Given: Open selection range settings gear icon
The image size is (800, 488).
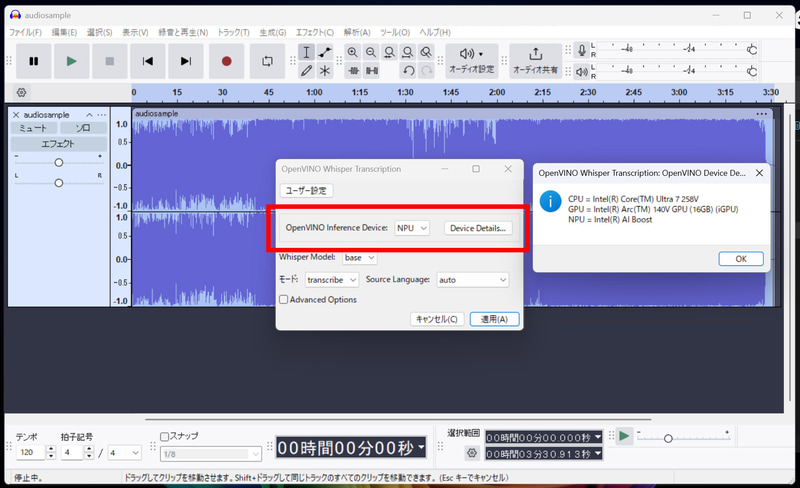Looking at the screenshot, I should click(472, 452).
